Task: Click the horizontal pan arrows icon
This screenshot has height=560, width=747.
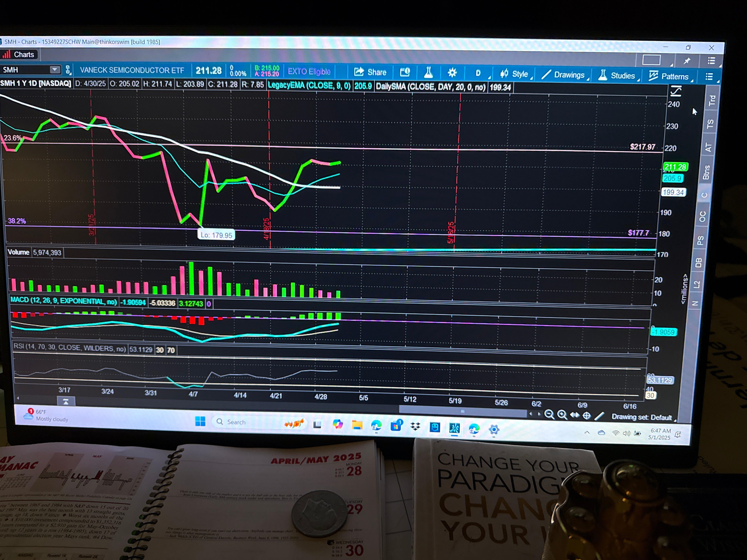Action: tap(575, 415)
